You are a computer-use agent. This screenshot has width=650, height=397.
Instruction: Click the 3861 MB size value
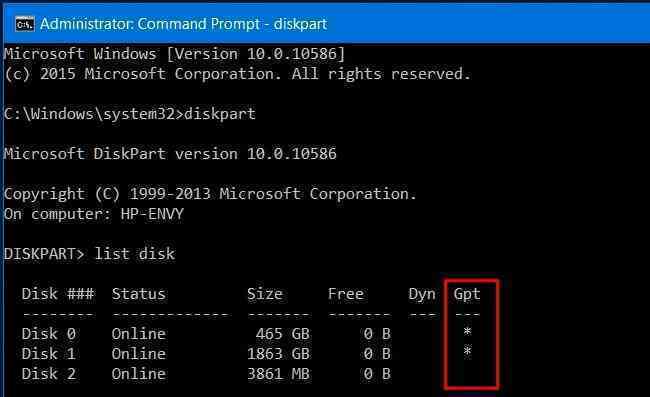coord(278,373)
